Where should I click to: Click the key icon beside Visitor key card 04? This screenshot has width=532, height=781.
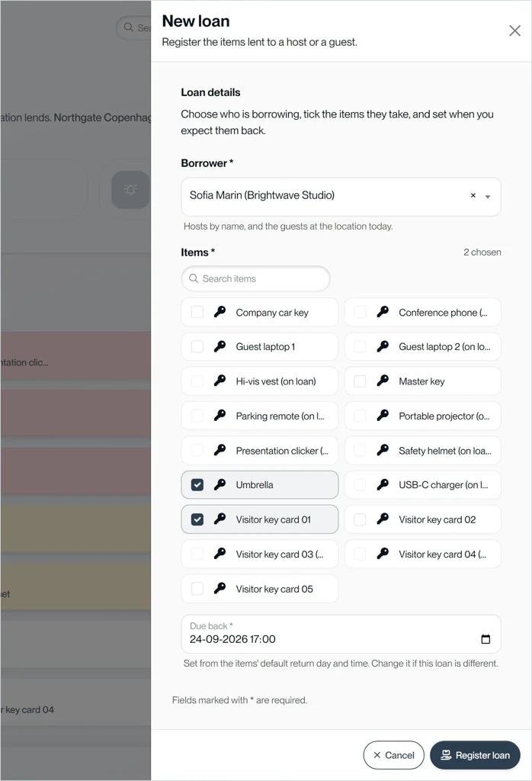click(382, 554)
